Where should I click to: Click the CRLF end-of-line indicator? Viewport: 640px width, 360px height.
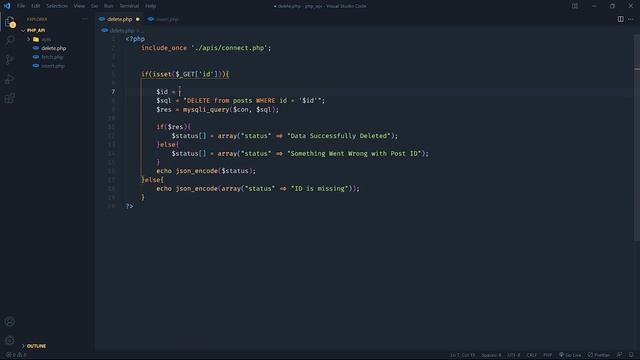pyautogui.click(x=531, y=355)
